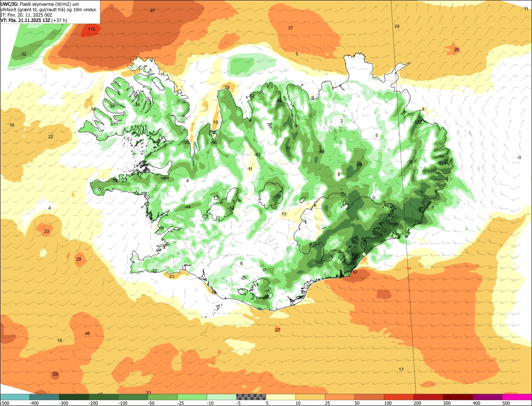Viewport: 532px width, 406px height.
Task: Click the legend swatch between 10 and 25
Action: pos(310,397)
